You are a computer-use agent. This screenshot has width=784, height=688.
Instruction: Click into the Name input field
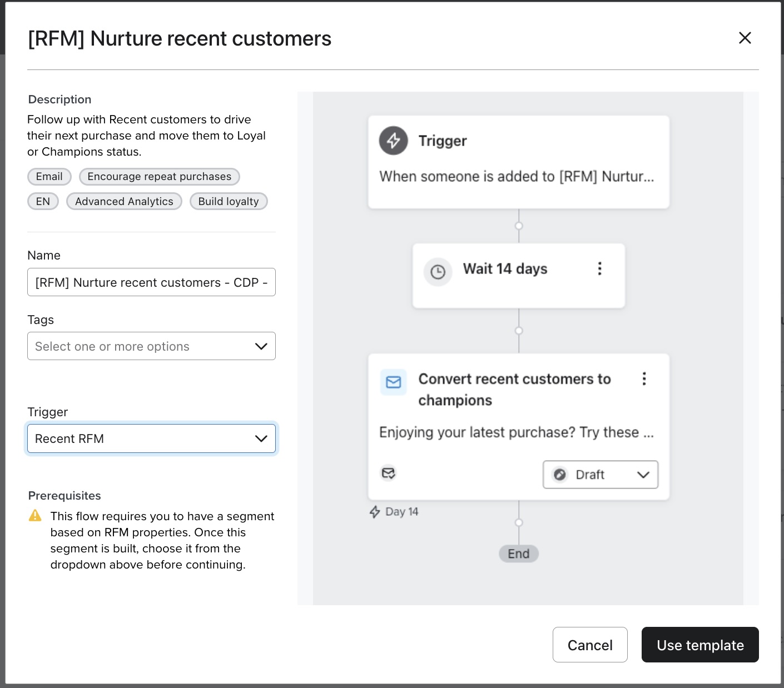pos(151,282)
